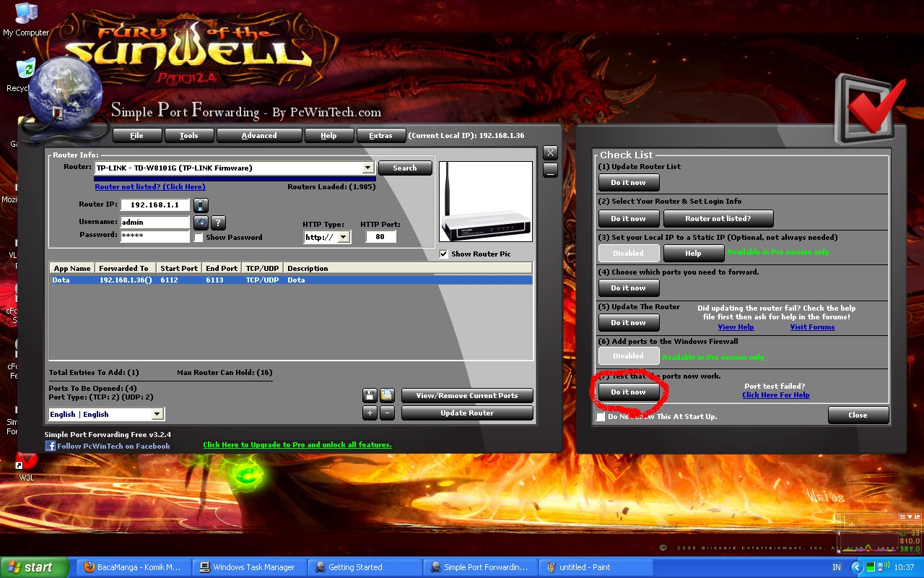Open the Advanced menu
Image resolution: width=924 pixels, height=578 pixels.
(x=259, y=135)
